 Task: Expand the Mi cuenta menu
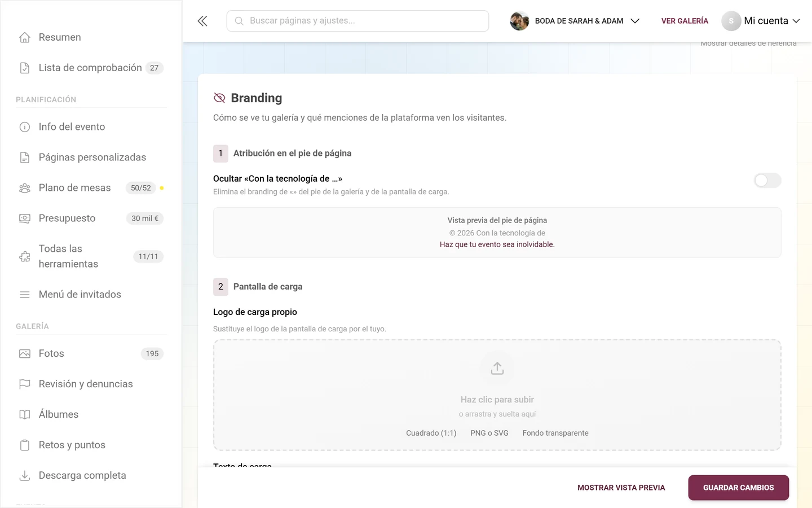pyautogui.click(x=761, y=21)
